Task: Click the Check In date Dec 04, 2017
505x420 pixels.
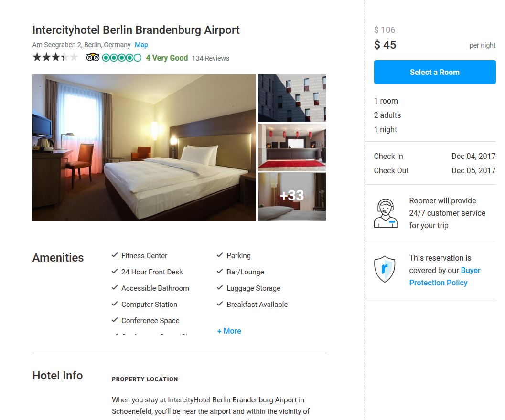Action: [x=473, y=157]
